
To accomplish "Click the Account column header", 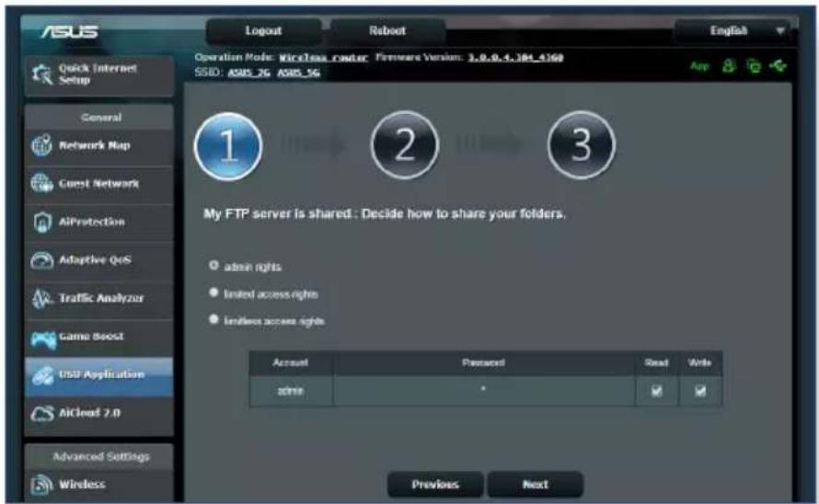I will 291,362.
